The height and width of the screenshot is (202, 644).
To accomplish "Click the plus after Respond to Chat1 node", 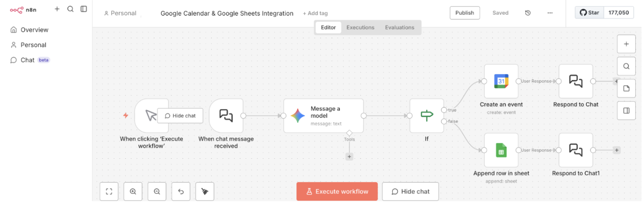I will (617, 150).
